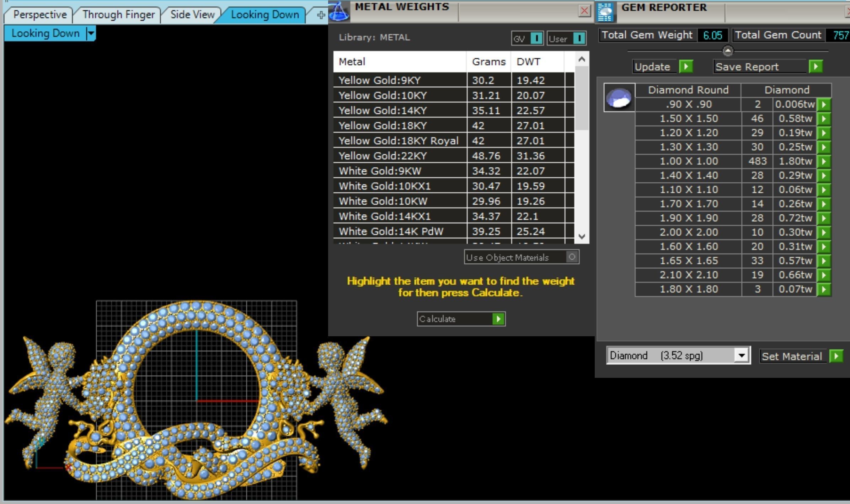Select the Yellow Gold:10KY row
This screenshot has height=504, width=850.
click(454, 95)
